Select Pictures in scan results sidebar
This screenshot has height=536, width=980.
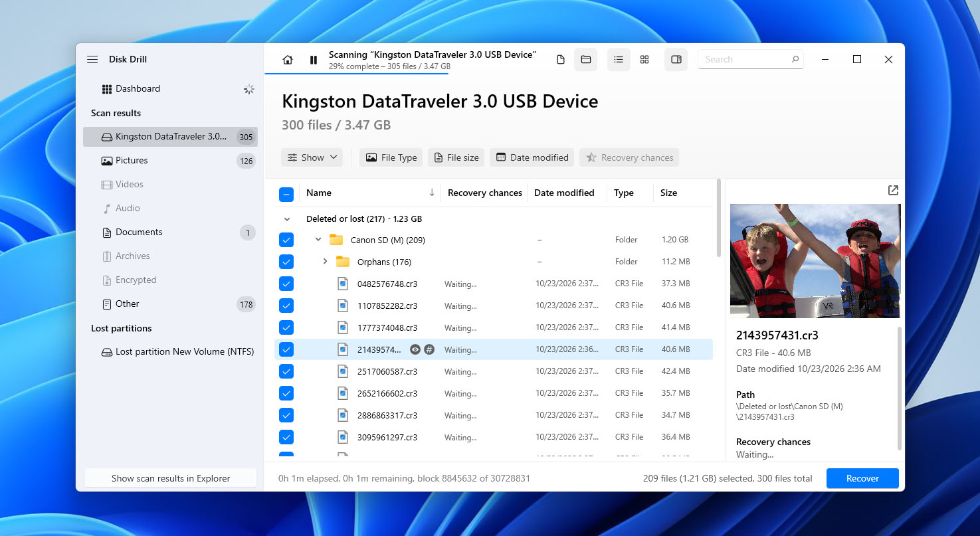tap(170, 160)
